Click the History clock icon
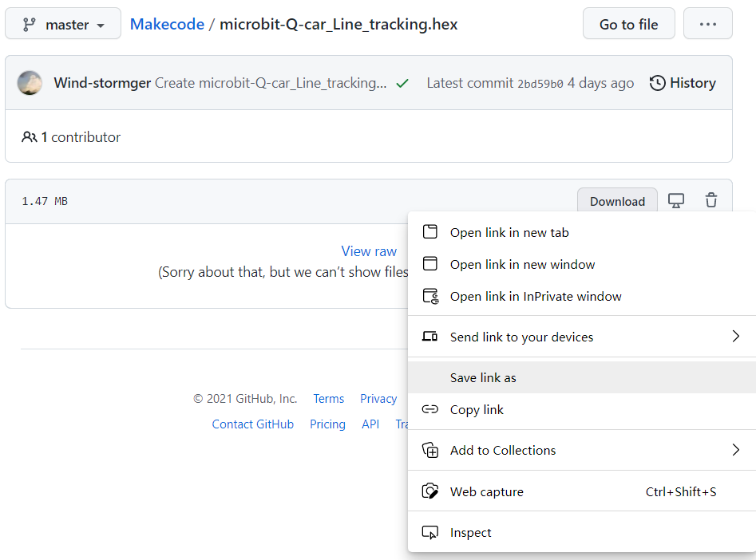This screenshot has width=756, height=560. [658, 83]
